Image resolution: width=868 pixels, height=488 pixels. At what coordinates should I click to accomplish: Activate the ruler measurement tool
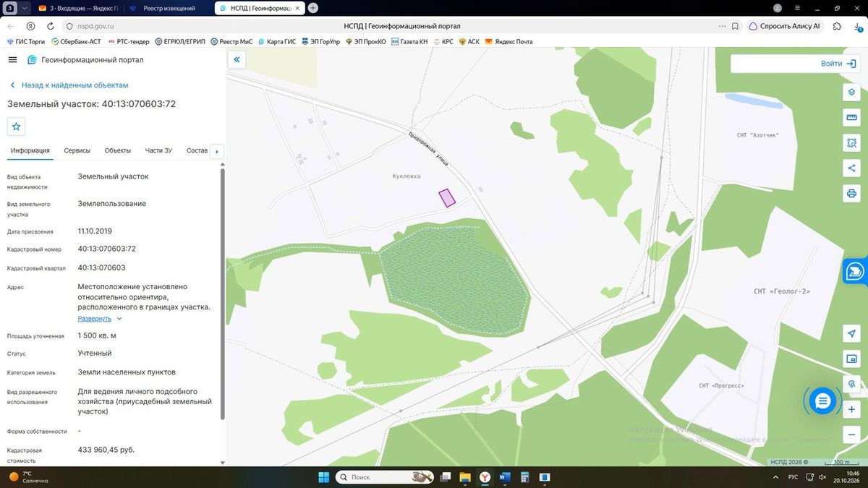(x=851, y=118)
